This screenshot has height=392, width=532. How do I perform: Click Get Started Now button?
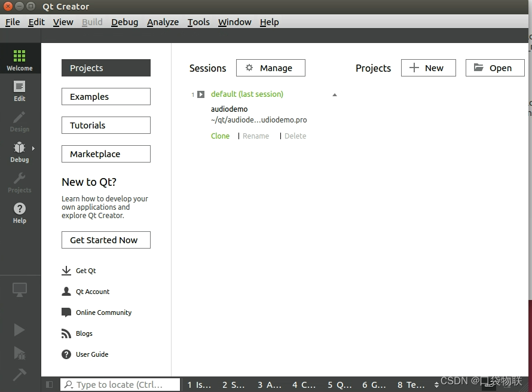coord(106,240)
